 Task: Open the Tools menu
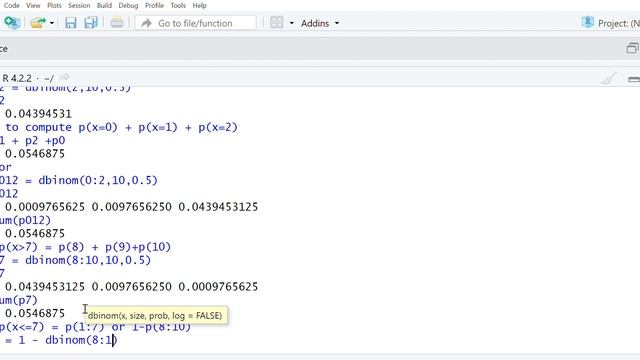pyautogui.click(x=178, y=5)
